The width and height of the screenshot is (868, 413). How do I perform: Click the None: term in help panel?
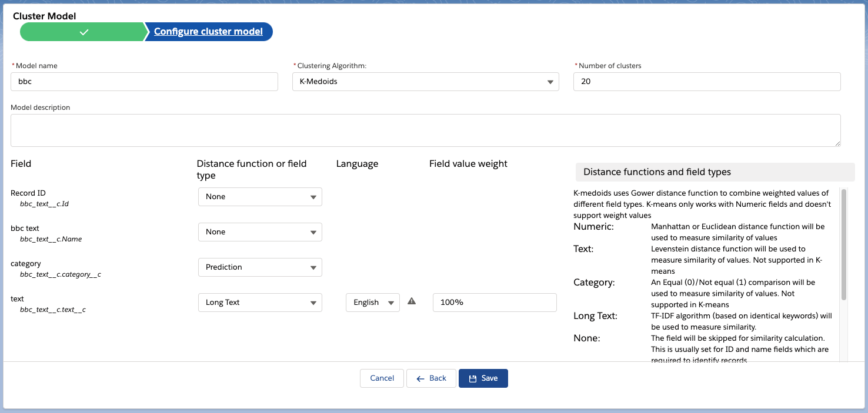[x=587, y=338]
